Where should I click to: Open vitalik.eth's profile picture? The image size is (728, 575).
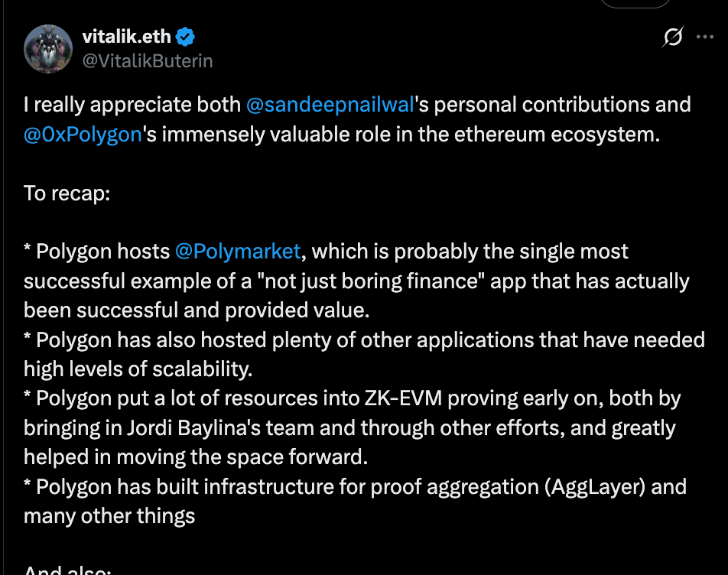click(x=48, y=48)
